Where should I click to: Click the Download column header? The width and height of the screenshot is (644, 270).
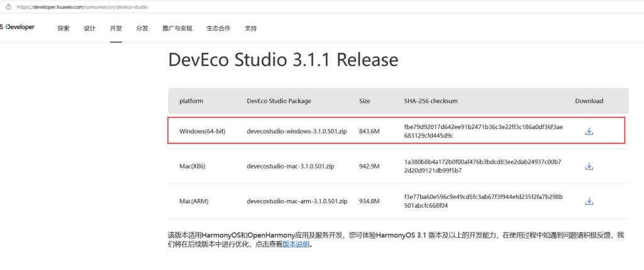(589, 101)
